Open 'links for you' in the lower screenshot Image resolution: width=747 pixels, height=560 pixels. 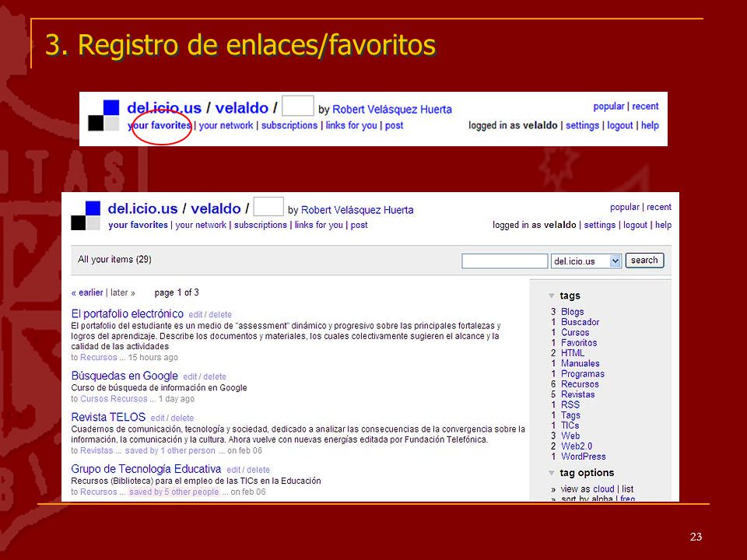(319, 225)
